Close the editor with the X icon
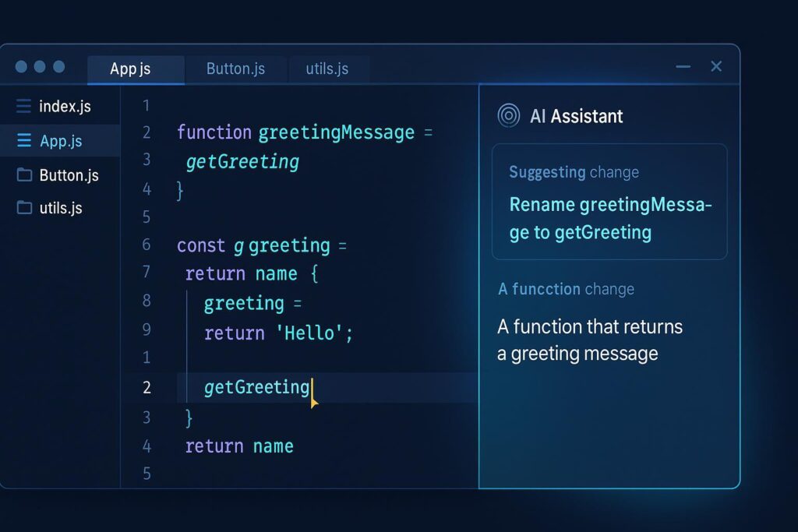 click(x=716, y=67)
